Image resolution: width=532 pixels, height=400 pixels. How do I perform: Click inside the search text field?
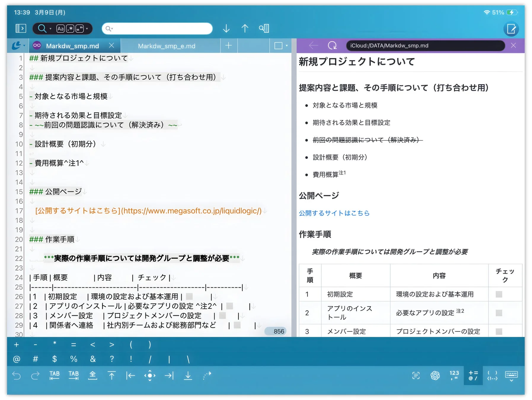157,28
